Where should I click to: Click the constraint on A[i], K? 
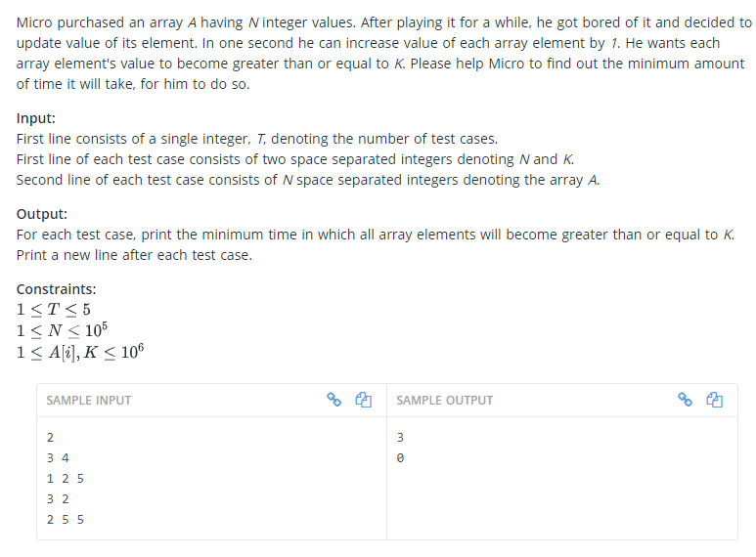click(80, 352)
